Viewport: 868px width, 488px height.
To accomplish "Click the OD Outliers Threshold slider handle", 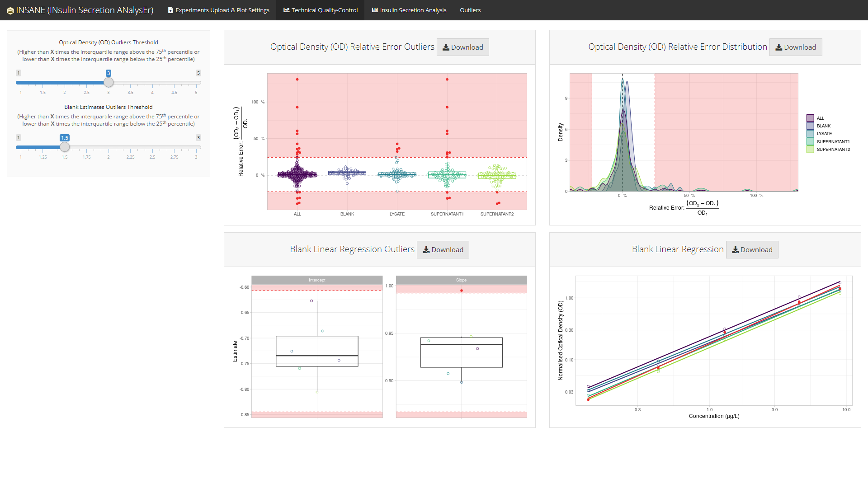I will pos(108,82).
